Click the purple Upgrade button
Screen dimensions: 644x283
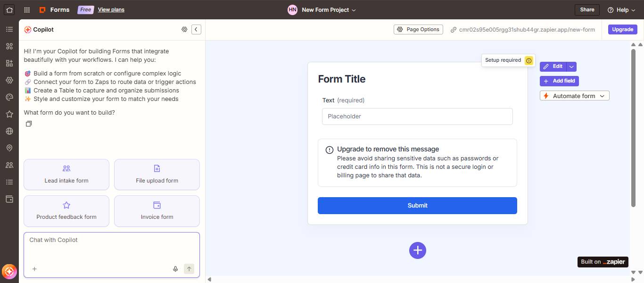point(622,29)
